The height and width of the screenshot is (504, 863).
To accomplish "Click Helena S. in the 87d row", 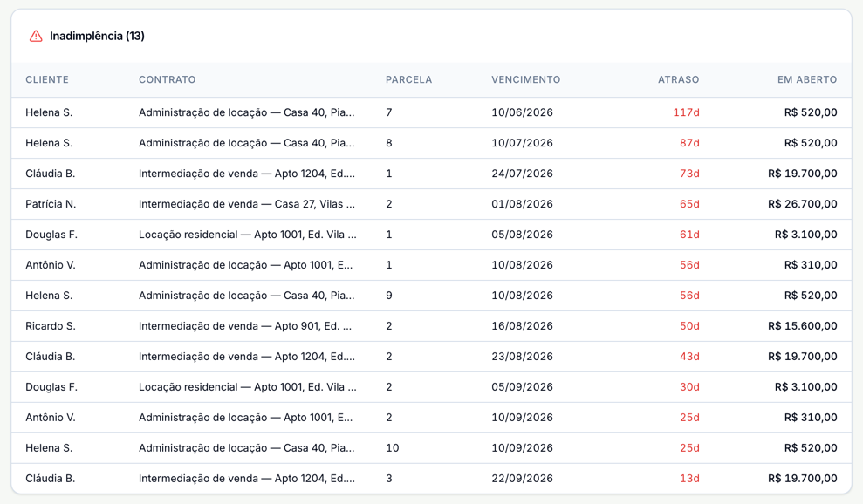I will click(x=49, y=143).
